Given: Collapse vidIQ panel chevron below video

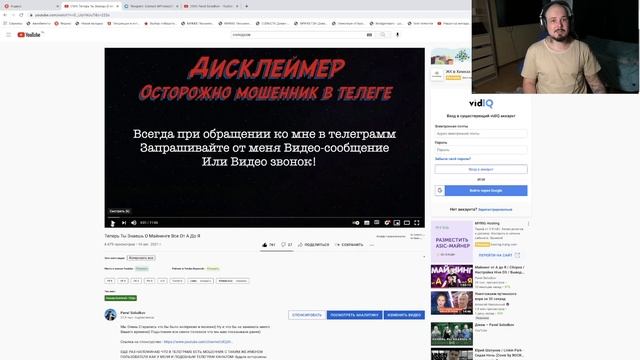Looking at the screenshot, I should 423,257.
